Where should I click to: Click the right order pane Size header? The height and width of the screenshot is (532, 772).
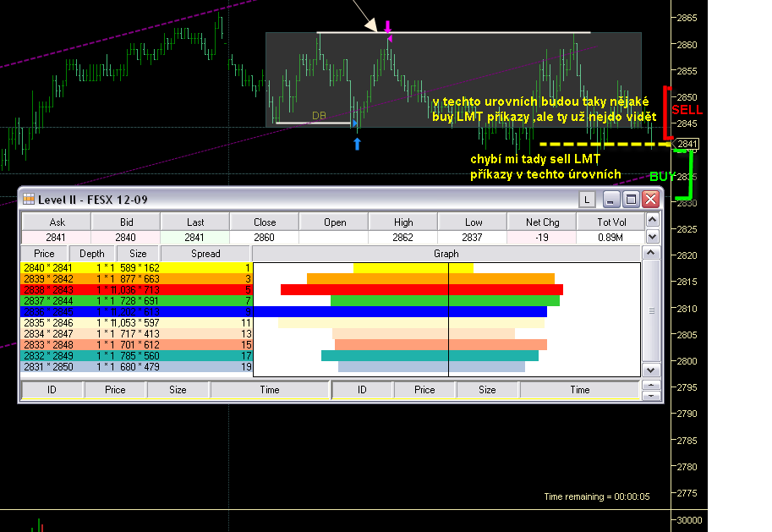coord(487,390)
